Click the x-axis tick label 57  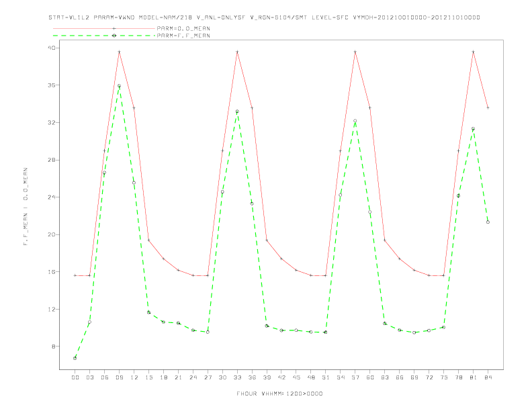click(355, 377)
